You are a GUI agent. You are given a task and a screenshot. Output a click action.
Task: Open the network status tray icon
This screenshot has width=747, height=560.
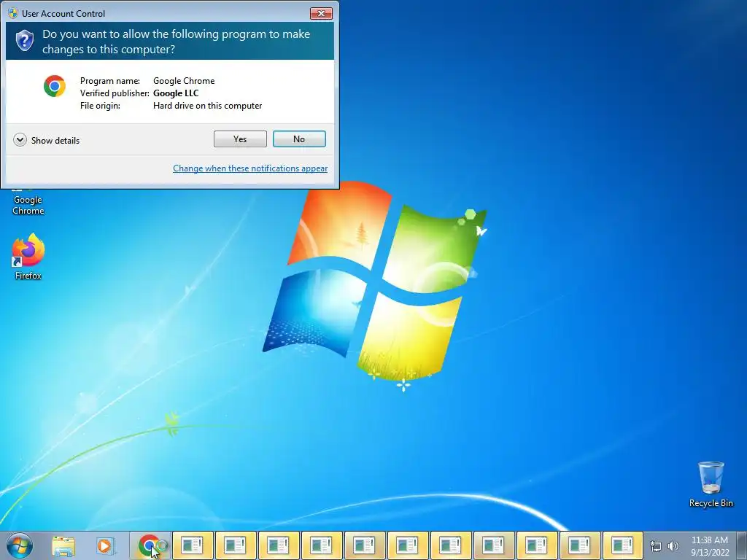(656, 546)
